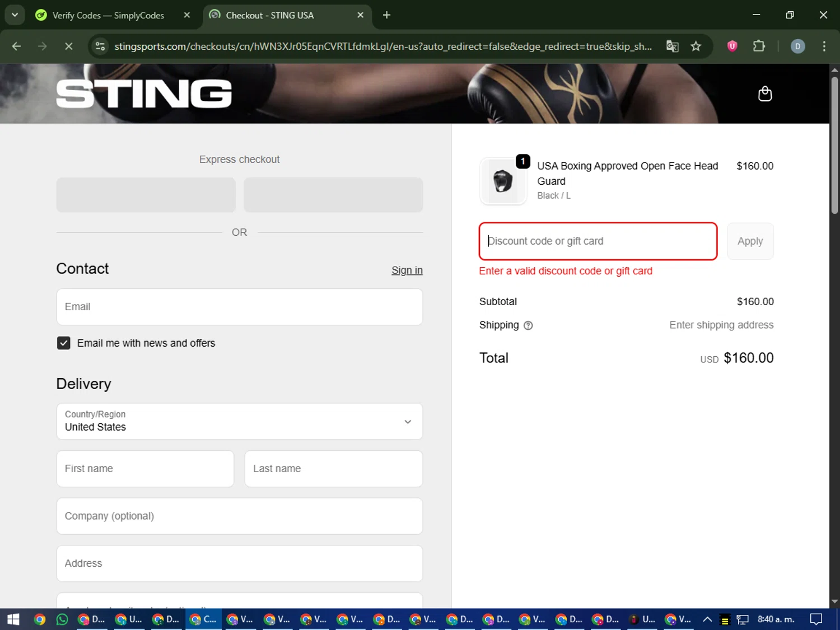The width and height of the screenshot is (840, 630).
Task: Open the Chrome profile avatar D
Action: click(x=797, y=46)
